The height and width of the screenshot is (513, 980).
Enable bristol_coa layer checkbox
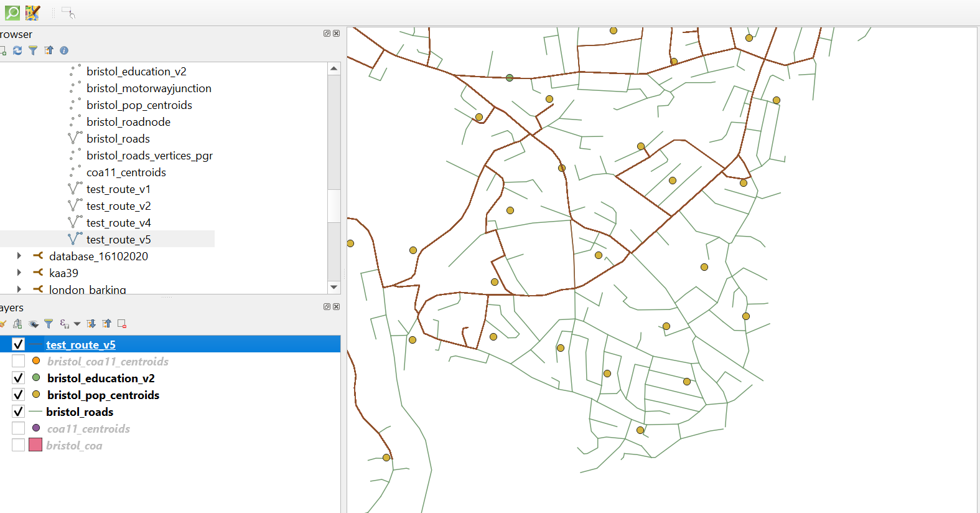click(x=18, y=445)
